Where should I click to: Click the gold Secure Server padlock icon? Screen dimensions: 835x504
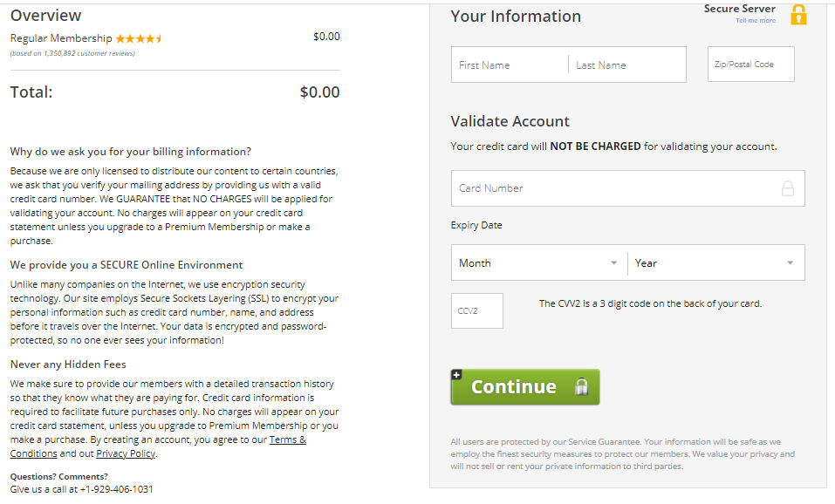tap(798, 15)
